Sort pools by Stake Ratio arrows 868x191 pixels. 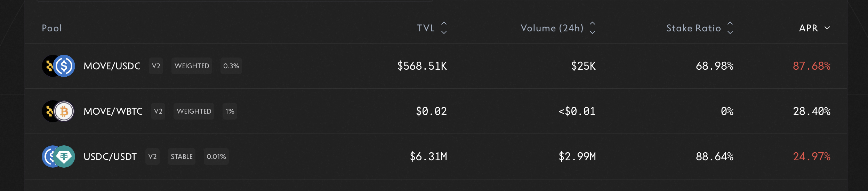point(730,28)
